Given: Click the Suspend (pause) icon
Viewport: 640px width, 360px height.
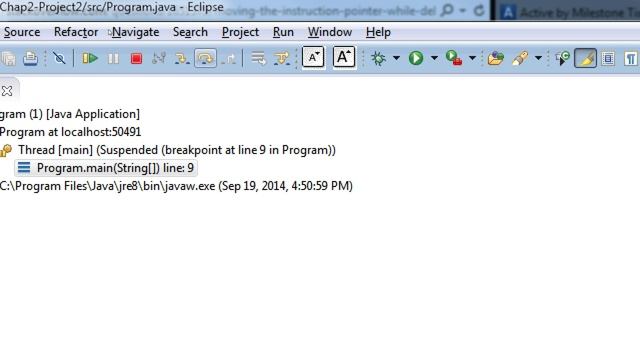Looking at the screenshot, I should (x=113, y=59).
